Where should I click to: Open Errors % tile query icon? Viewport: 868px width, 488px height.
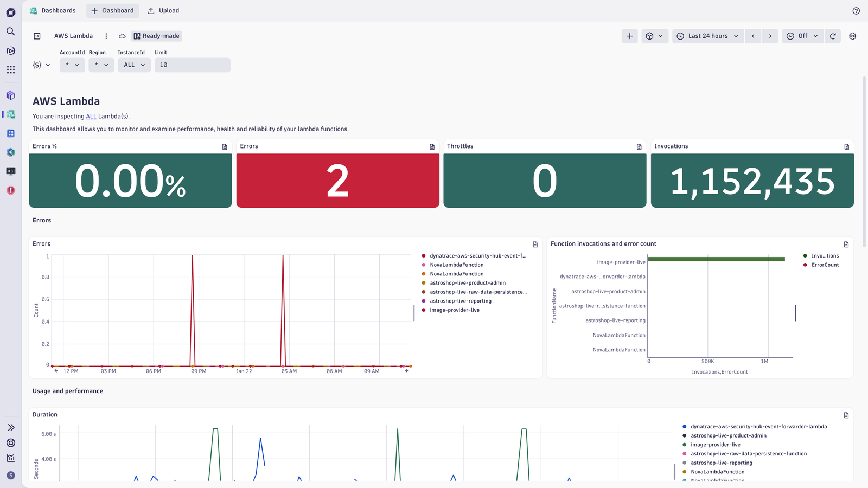click(x=225, y=147)
